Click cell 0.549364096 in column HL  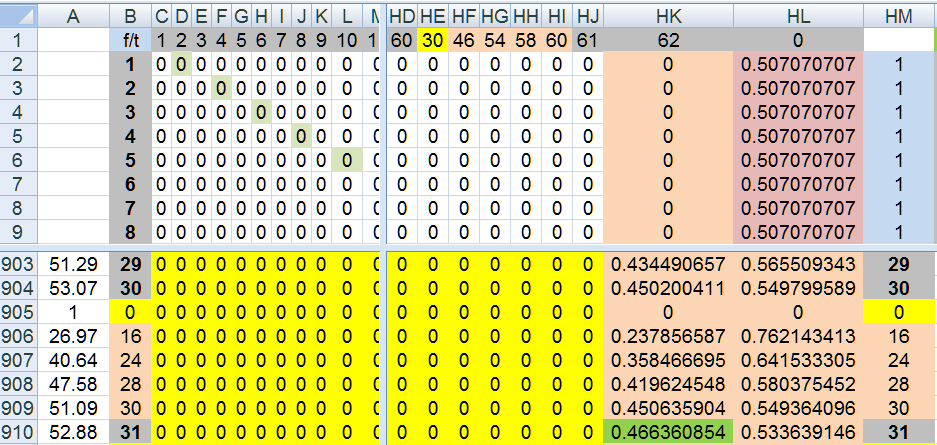click(x=798, y=407)
